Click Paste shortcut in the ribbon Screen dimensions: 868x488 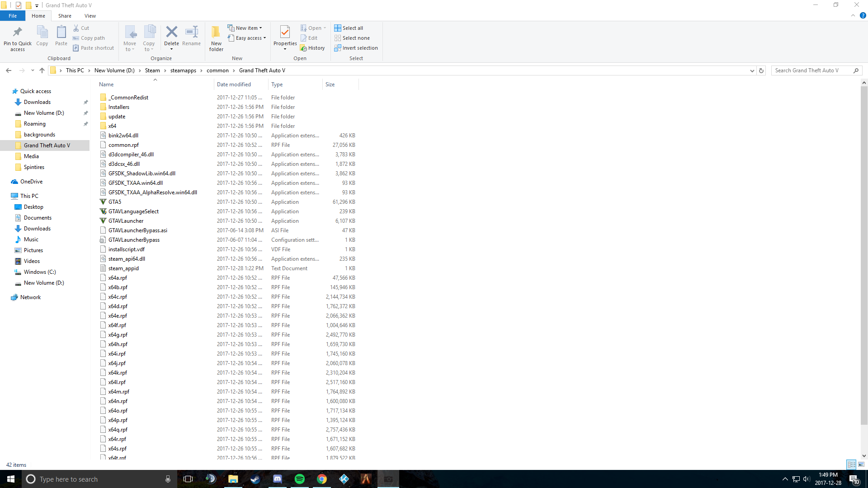click(94, 48)
